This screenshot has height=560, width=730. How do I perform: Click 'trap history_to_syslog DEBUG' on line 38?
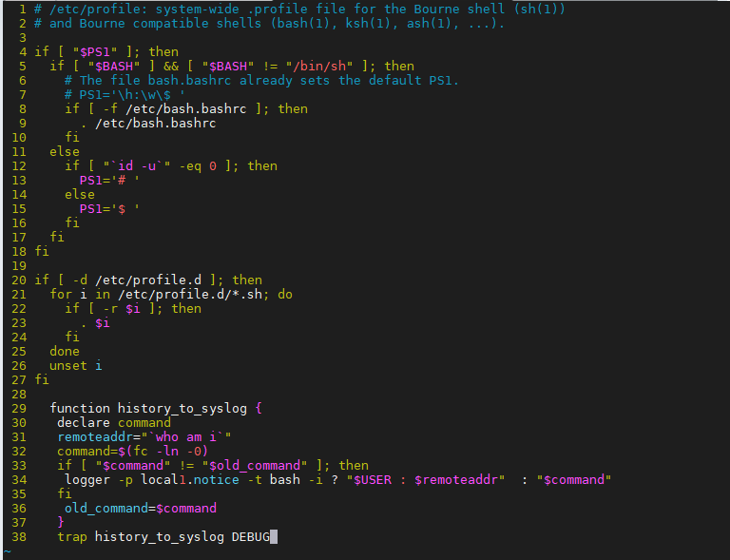(x=163, y=537)
